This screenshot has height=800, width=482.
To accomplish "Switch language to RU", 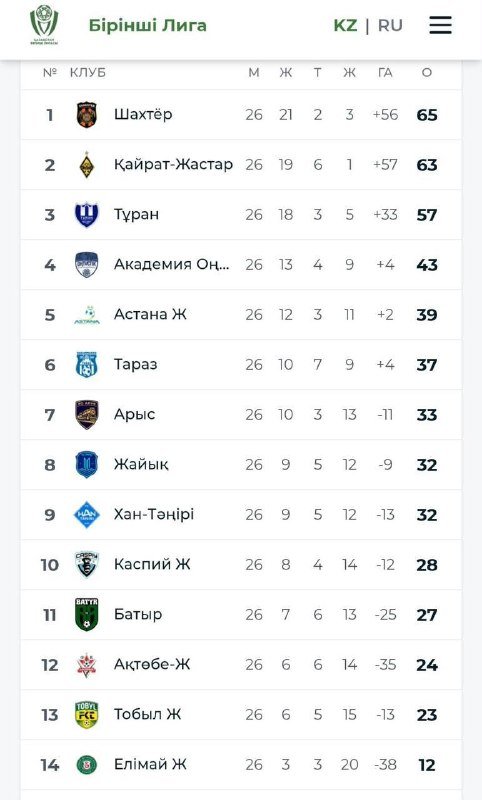I will 390,25.
